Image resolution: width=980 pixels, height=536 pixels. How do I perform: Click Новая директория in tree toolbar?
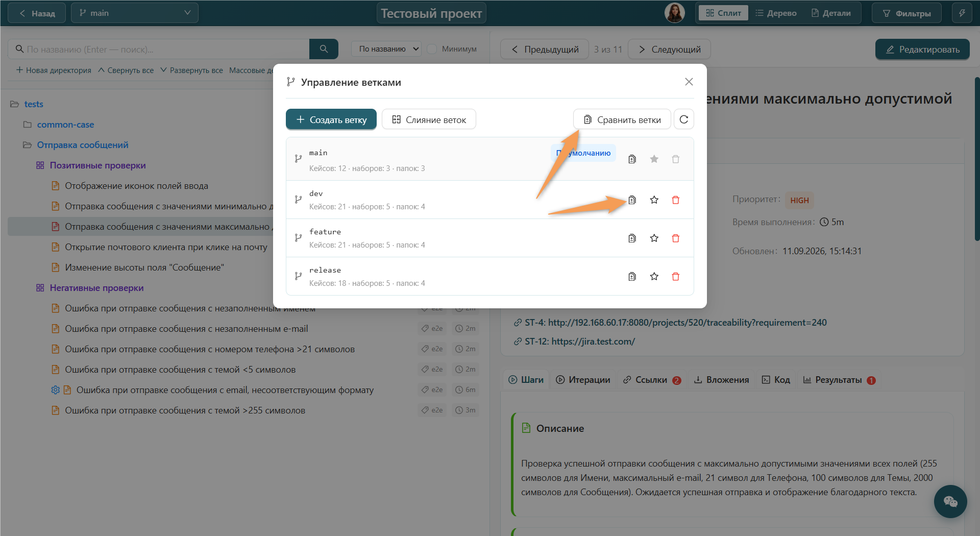54,70
